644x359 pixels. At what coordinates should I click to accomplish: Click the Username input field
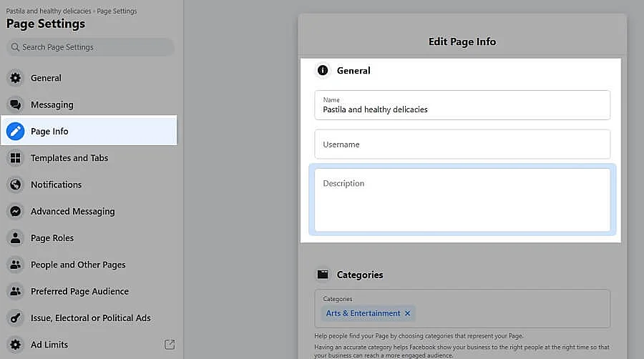pyautogui.click(x=462, y=144)
